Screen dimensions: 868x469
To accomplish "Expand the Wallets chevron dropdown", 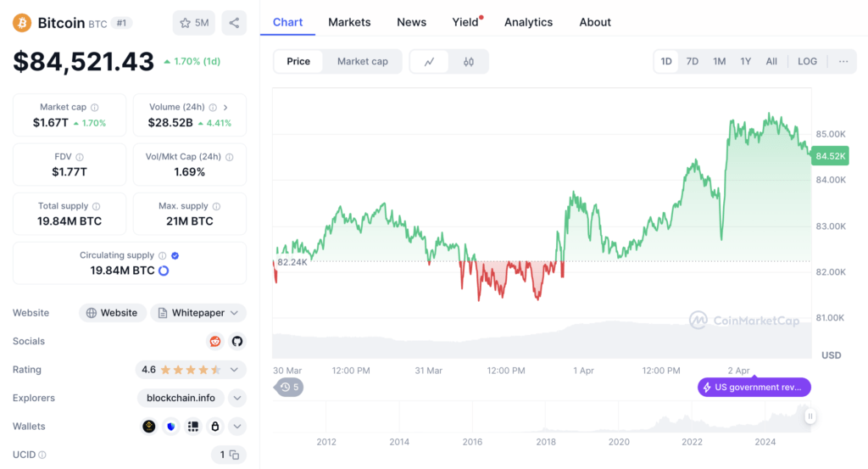I will (237, 427).
